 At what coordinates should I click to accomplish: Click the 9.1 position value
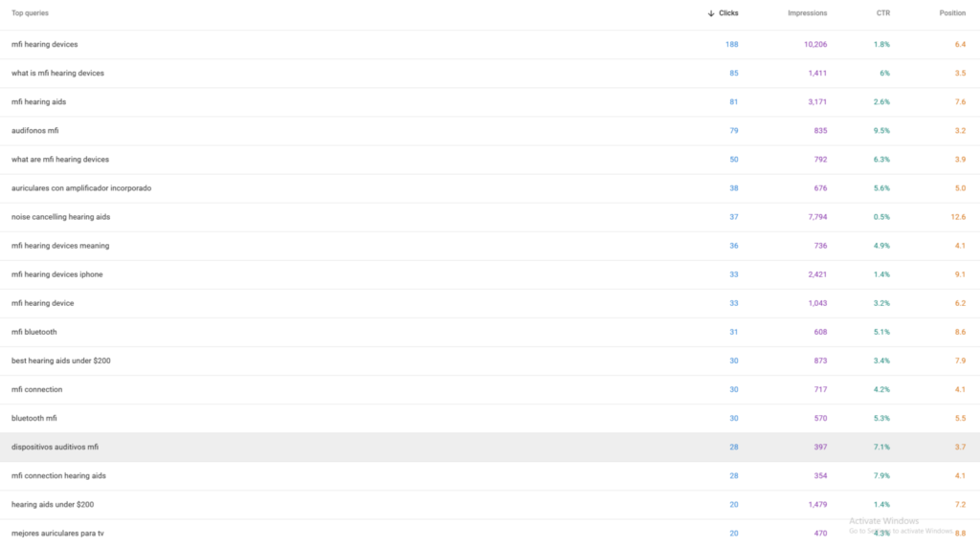coord(960,274)
